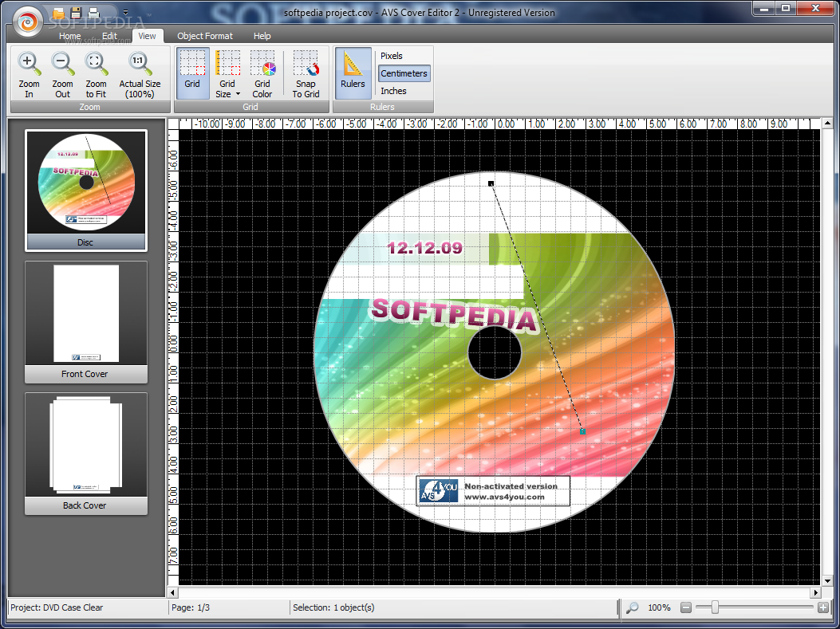Screen dimensions: 840x629
Task: Switch to the View ribbon tab
Action: coord(147,36)
